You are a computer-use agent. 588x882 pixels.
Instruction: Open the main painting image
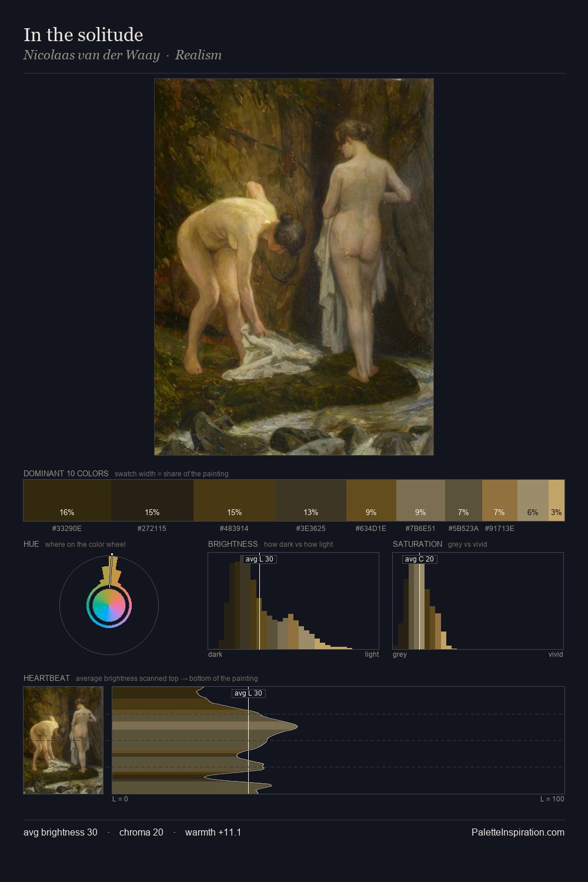[x=294, y=267]
